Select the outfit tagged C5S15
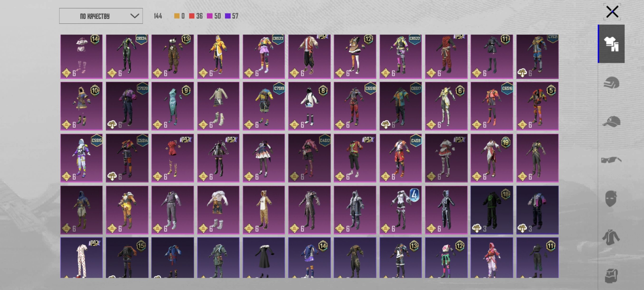The width and height of the screenshot is (644, 290). [81, 158]
